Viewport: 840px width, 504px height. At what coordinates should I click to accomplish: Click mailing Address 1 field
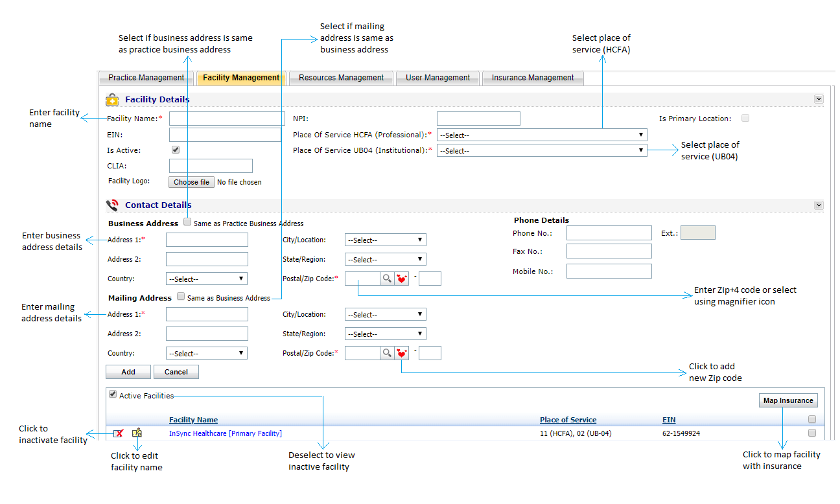(207, 314)
